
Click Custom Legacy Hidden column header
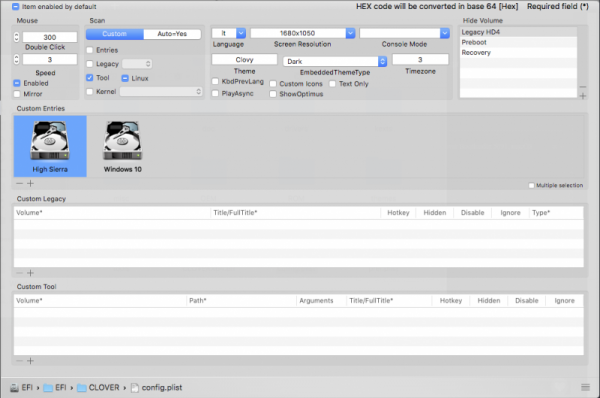tap(435, 213)
